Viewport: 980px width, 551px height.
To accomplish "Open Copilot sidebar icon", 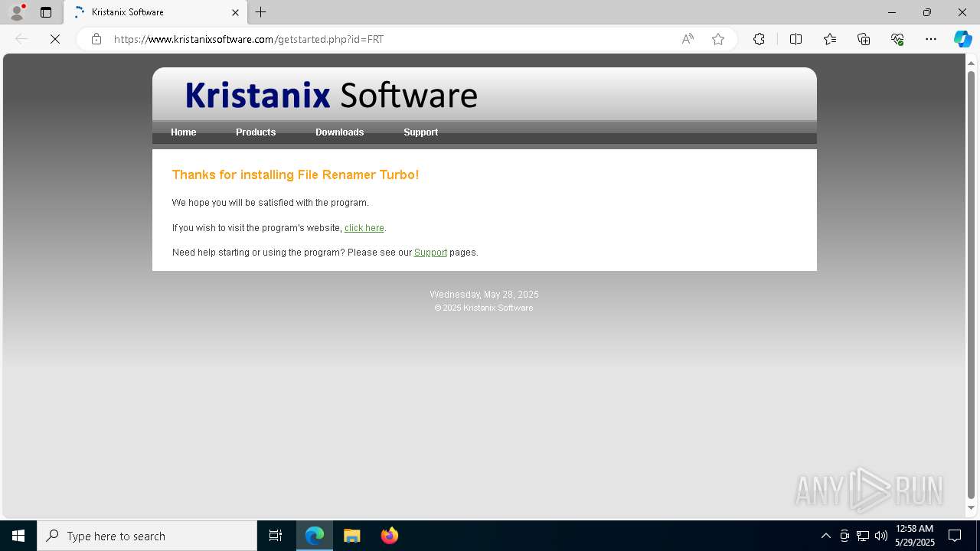I will click(962, 39).
